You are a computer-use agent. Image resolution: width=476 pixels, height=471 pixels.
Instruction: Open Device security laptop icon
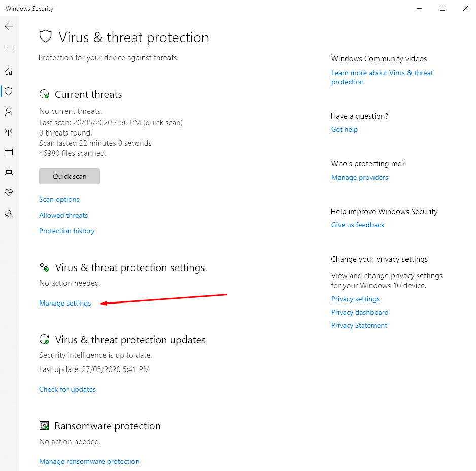click(9, 173)
